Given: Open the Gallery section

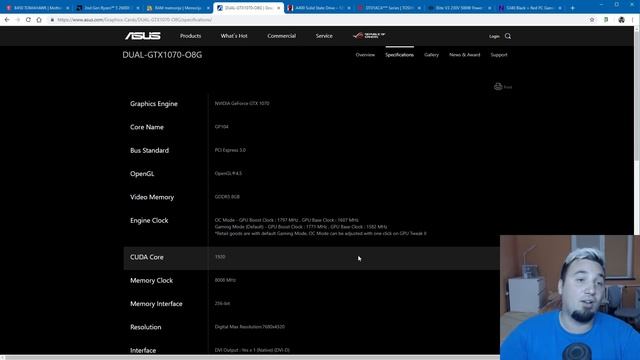Looking at the screenshot, I should [431, 55].
